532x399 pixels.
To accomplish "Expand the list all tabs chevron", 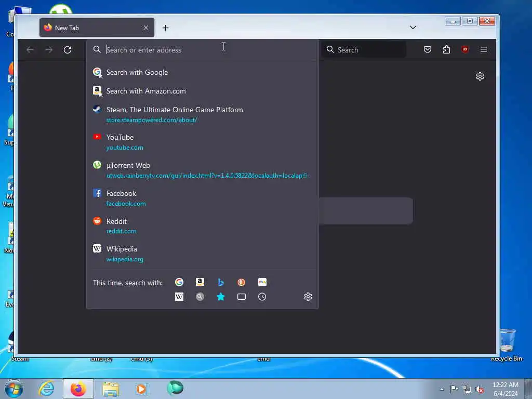I will (413, 28).
